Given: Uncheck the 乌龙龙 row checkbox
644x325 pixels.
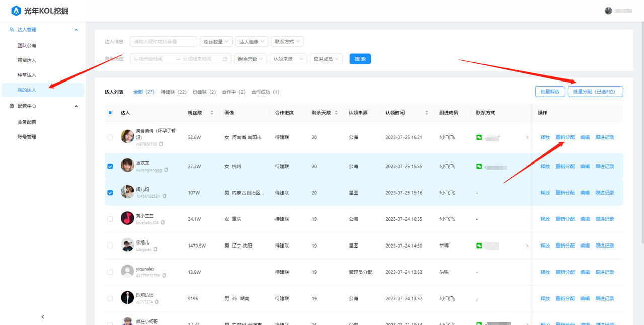Looking at the screenshot, I should tap(110, 166).
